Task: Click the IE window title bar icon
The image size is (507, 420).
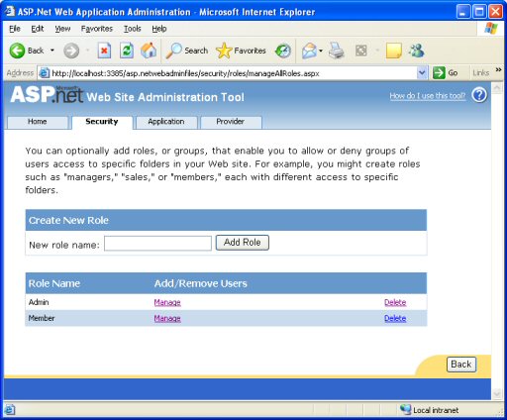Action: tap(10, 11)
